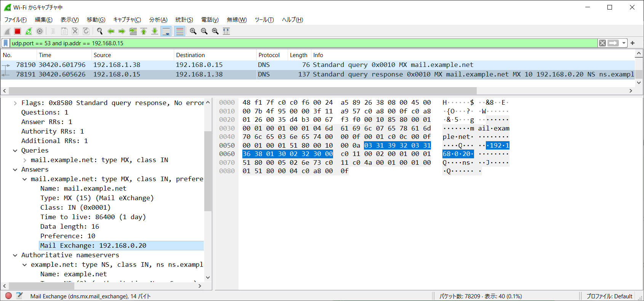The height and width of the screenshot is (301, 644).
Task: Click the save capture file icon
Action: [64, 31]
